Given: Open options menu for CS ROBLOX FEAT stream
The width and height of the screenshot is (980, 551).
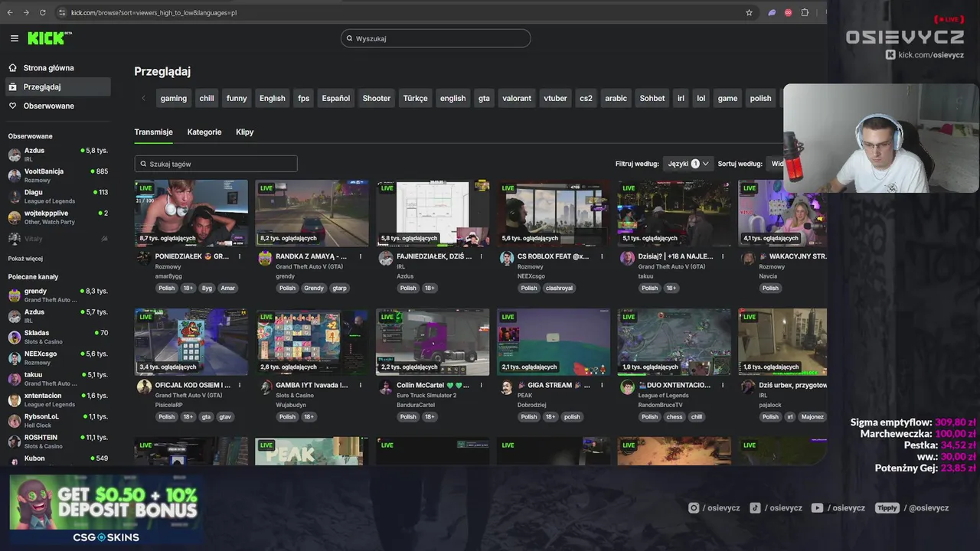Looking at the screenshot, I should (x=602, y=256).
